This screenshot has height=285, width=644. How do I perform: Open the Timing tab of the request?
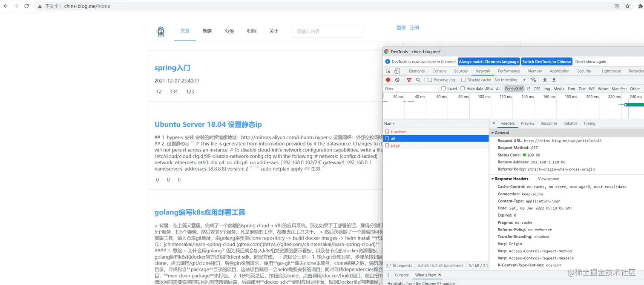(x=589, y=123)
